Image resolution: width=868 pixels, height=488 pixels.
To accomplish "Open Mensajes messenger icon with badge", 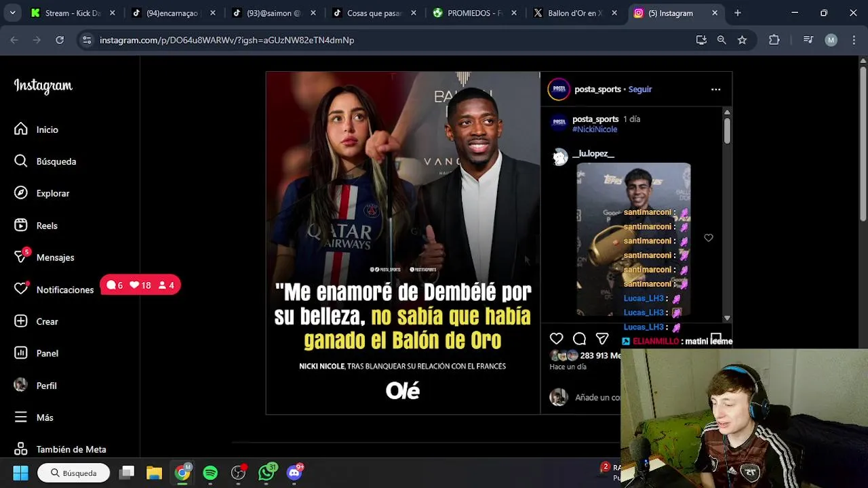I will tap(21, 257).
